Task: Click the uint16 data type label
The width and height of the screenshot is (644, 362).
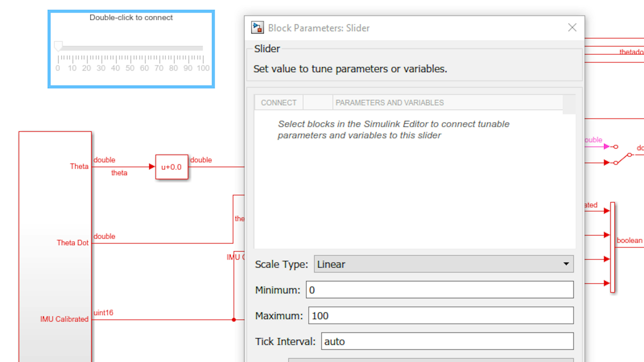Action: tap(103, 313)
